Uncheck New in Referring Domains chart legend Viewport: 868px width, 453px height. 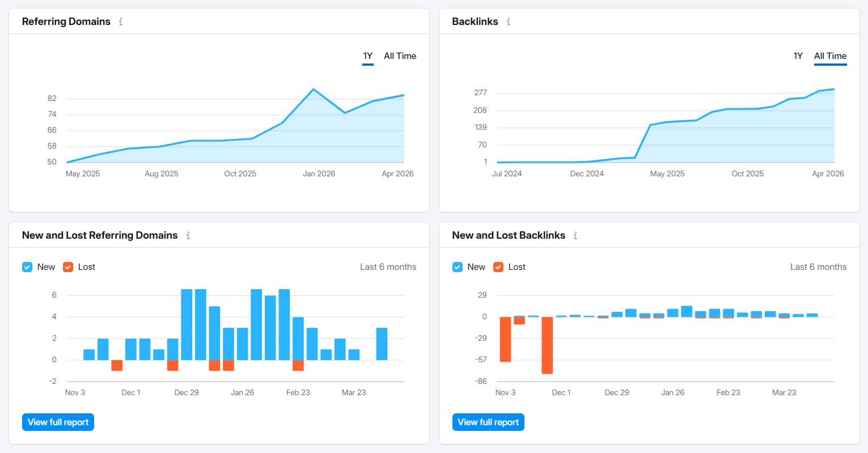tap(27, 267)
